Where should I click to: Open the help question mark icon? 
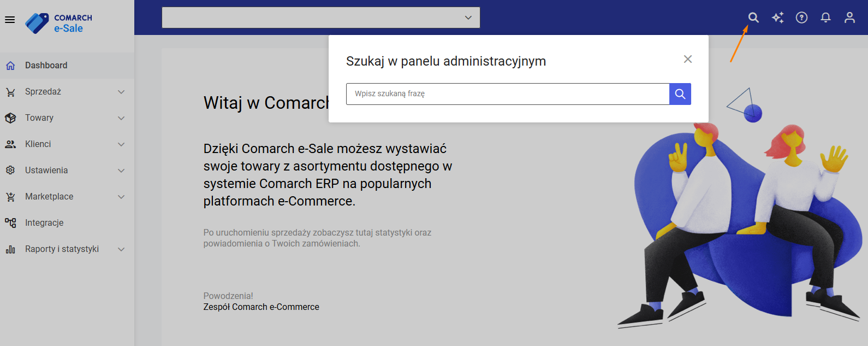pos(801,17)
